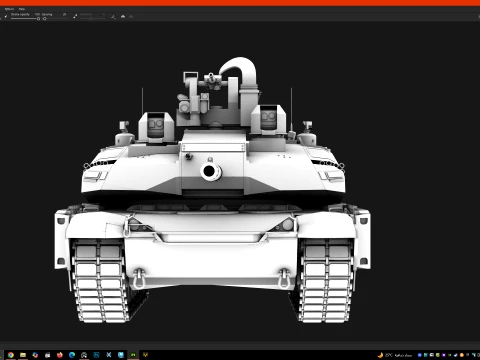Click the orange circle tray icon
This screenshot has height=360, width=480.
coord(462,355)
